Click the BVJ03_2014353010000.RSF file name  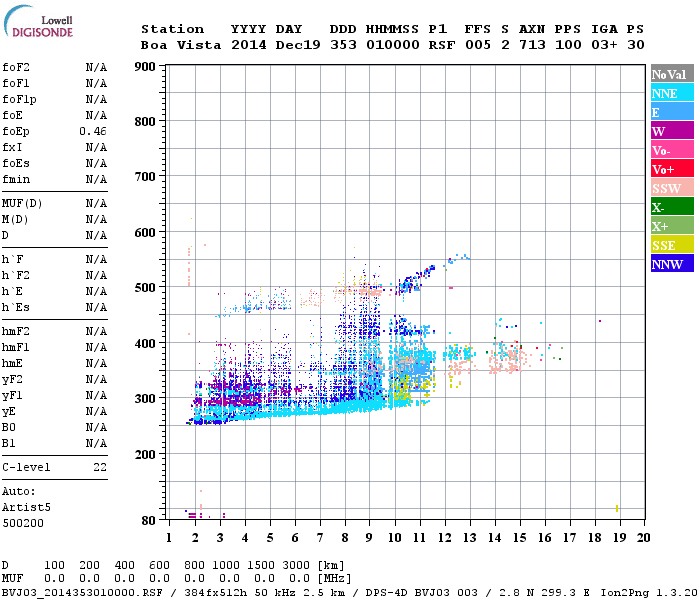pyautogui.click(x=82, y=593)
